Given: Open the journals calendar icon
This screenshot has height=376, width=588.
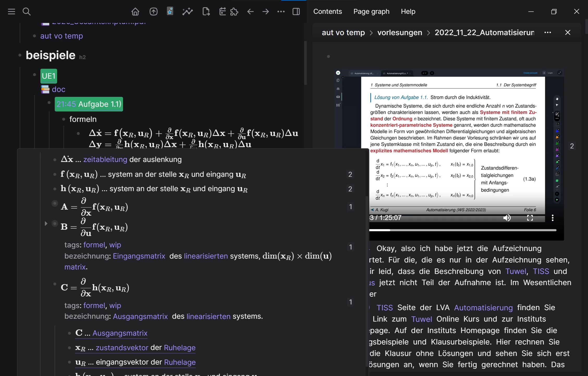Looking at the screenshot, I should [x=222, y=11].
